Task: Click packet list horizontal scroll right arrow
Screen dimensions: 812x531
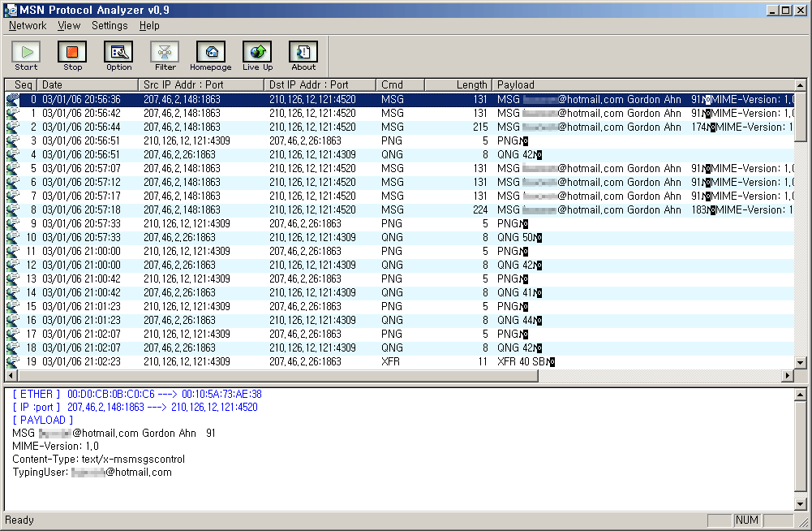Action: coord(788,375)
